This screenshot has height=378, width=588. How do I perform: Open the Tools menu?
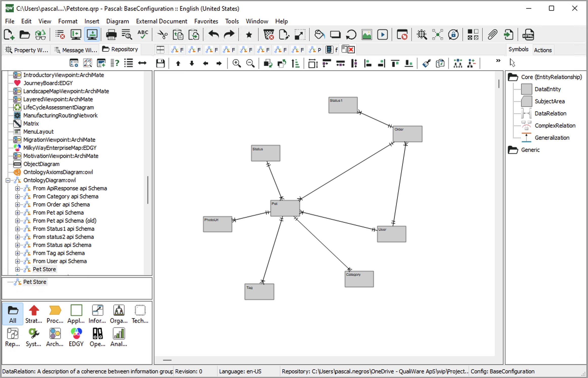pyautogui.click(x=232, y=21)
